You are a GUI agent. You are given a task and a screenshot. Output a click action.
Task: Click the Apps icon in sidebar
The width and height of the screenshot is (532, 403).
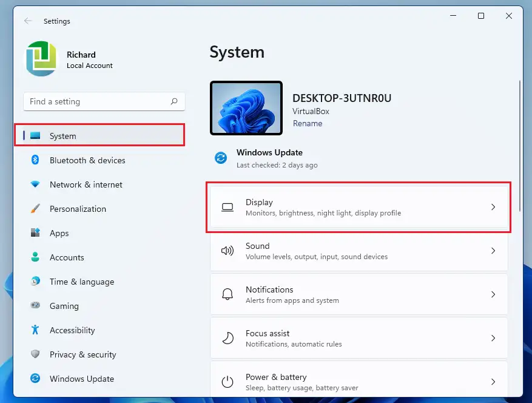pyautogui.click(x=35, y=232)
